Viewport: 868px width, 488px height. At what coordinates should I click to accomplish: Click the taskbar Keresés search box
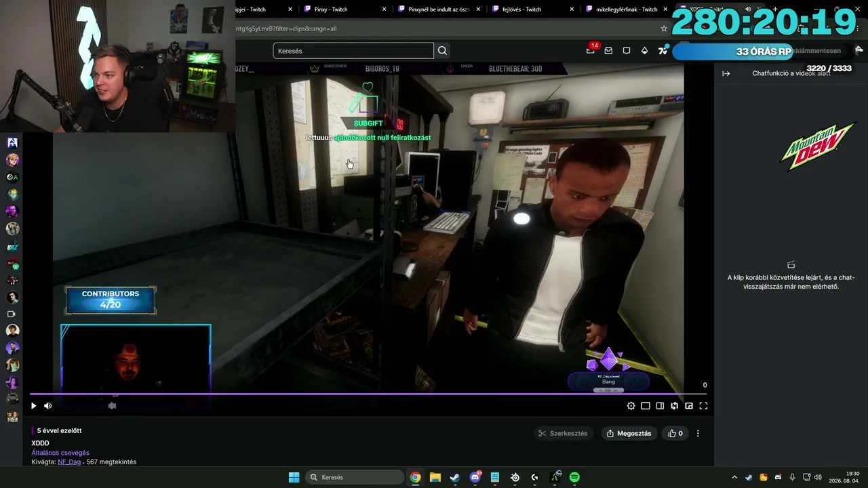[356, 477]
